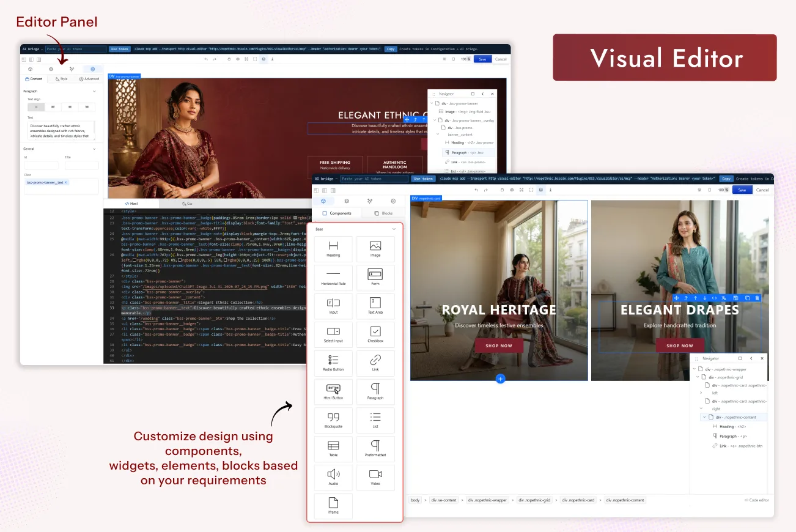The image size is (796, 532).
Task: Insert the Iframe component
Action: coord(333,506)
